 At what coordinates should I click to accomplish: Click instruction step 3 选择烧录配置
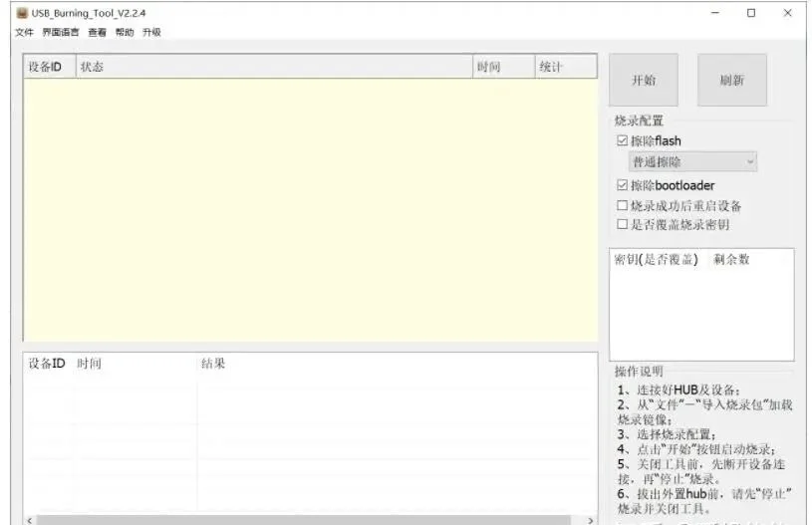[667, 434]
